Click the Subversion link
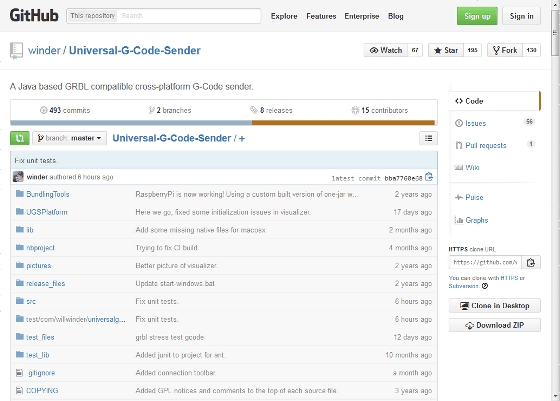 [x=463, y=286]
